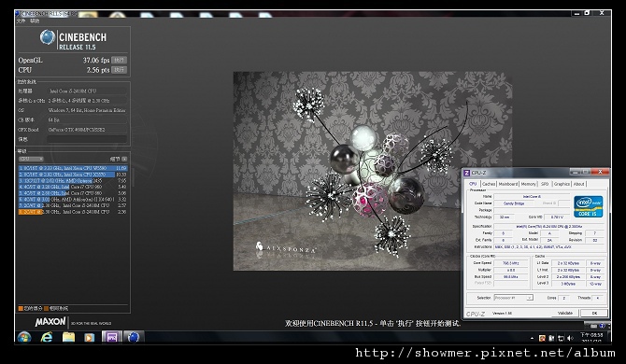The image size is (626, 364).
Task: Select the Xeon X5570 ranking entry
Action: (x=73, y=175)
